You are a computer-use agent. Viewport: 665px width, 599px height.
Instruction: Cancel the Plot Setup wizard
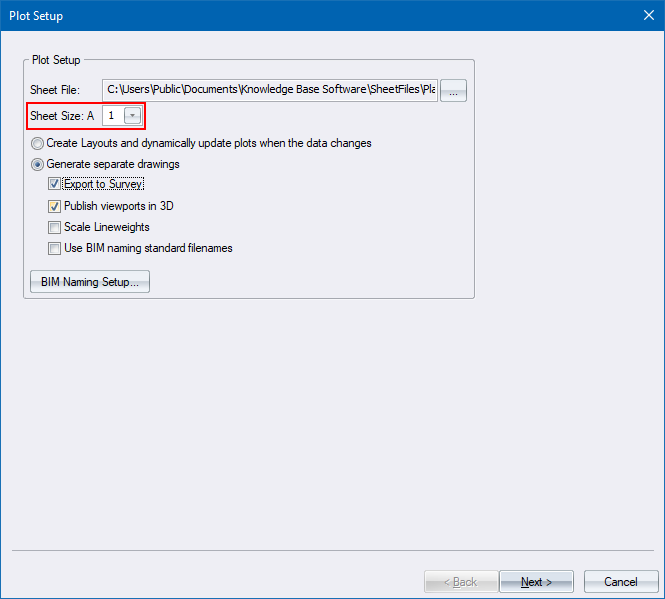tap(620, 581)
